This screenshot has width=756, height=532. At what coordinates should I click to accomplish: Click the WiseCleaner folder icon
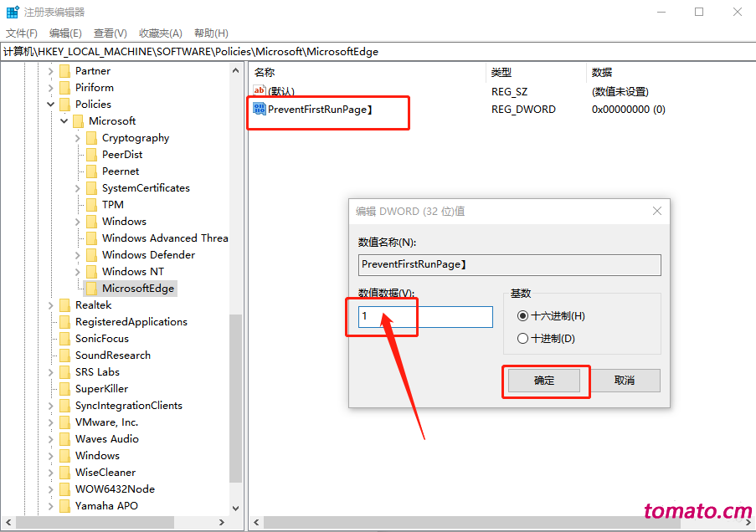coord(64,473)
